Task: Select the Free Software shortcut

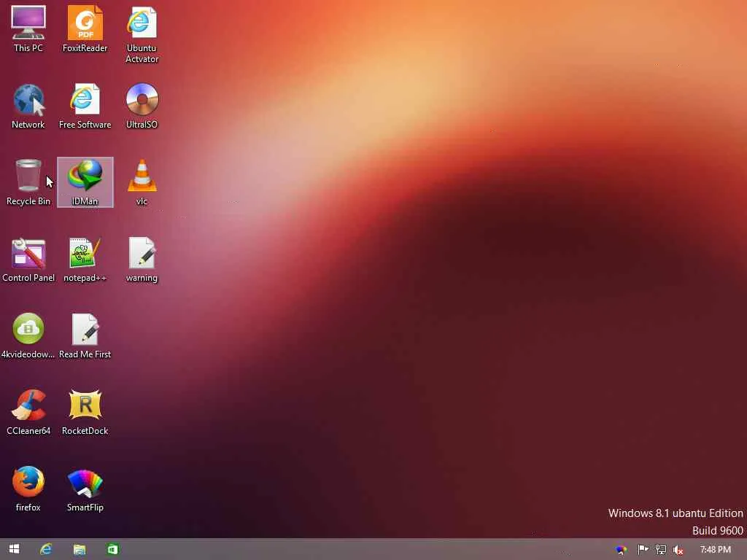Action: (85, 106)
